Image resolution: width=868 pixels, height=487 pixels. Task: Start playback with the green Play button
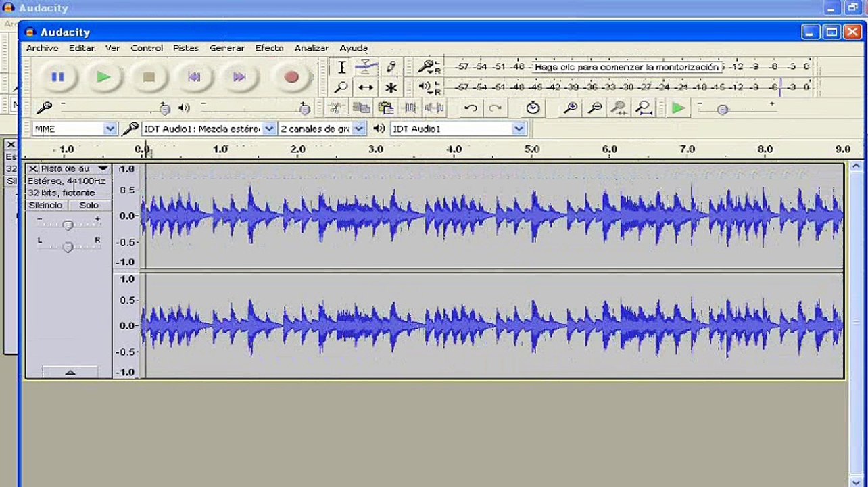[103, 77]
